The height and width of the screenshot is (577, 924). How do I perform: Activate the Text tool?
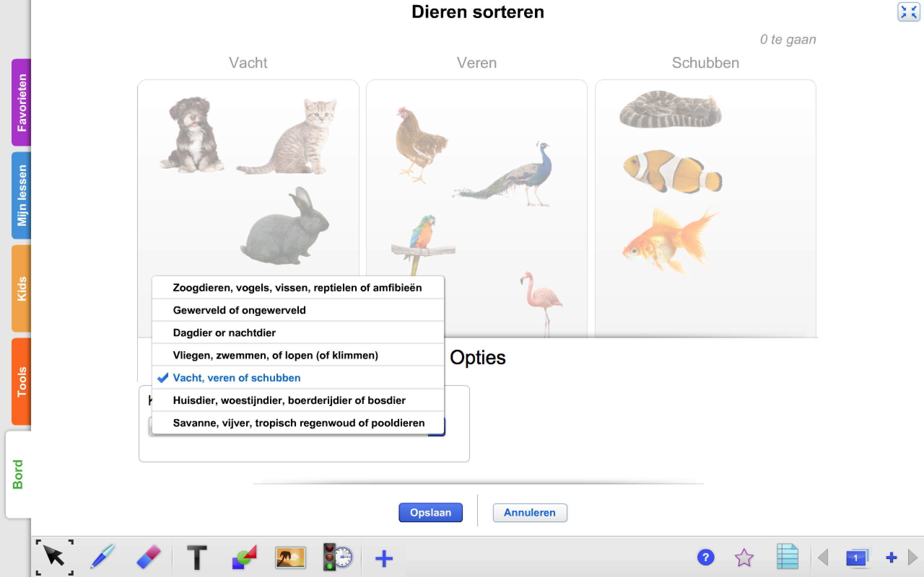pyautogui.click(x=197, y=557)
